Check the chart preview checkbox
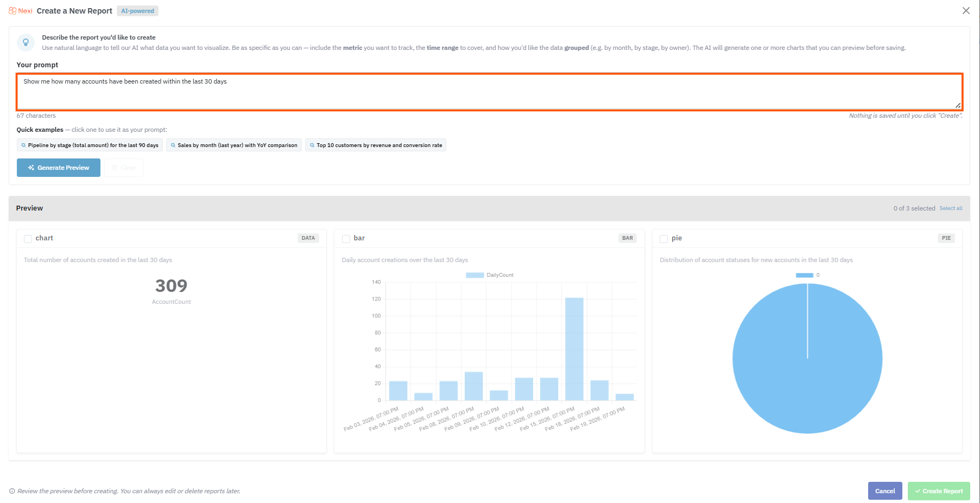Viewport: 980px width, 503px height. coord(28,239)
